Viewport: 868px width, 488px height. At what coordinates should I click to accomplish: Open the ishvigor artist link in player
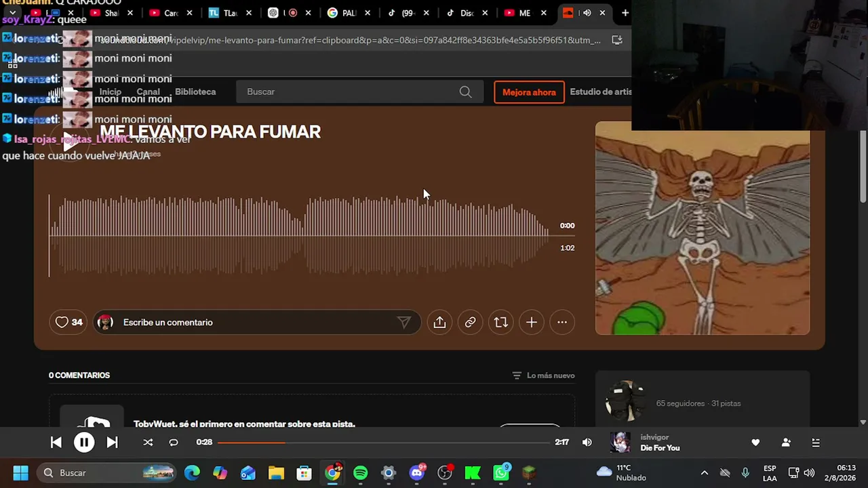click(654, 437)
